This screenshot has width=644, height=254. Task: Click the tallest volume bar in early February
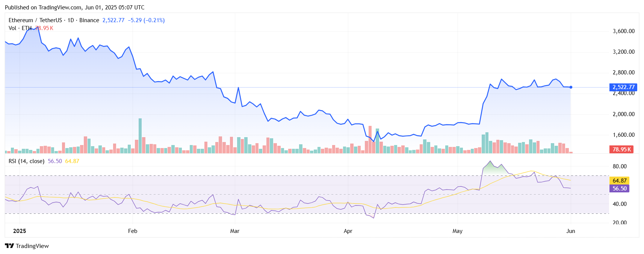click(140, 135)
